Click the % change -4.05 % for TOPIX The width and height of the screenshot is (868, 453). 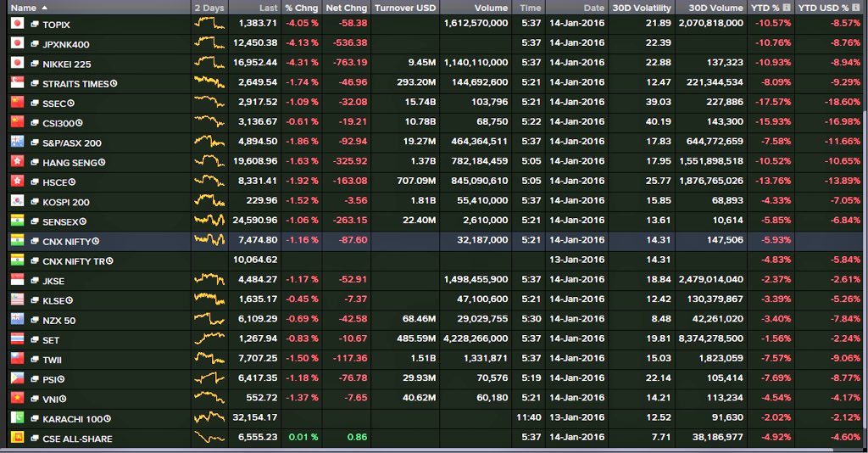pos(303,23)
